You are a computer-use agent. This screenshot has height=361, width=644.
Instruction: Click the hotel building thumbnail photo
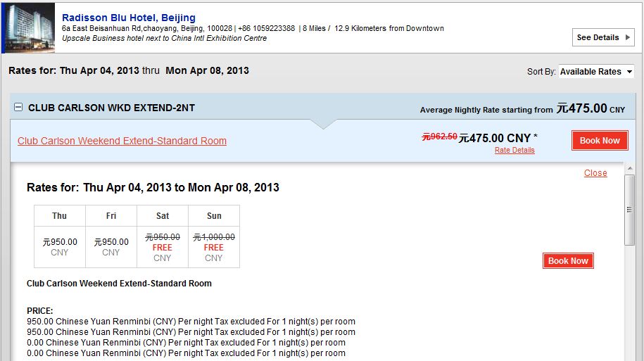click(29, 28)
